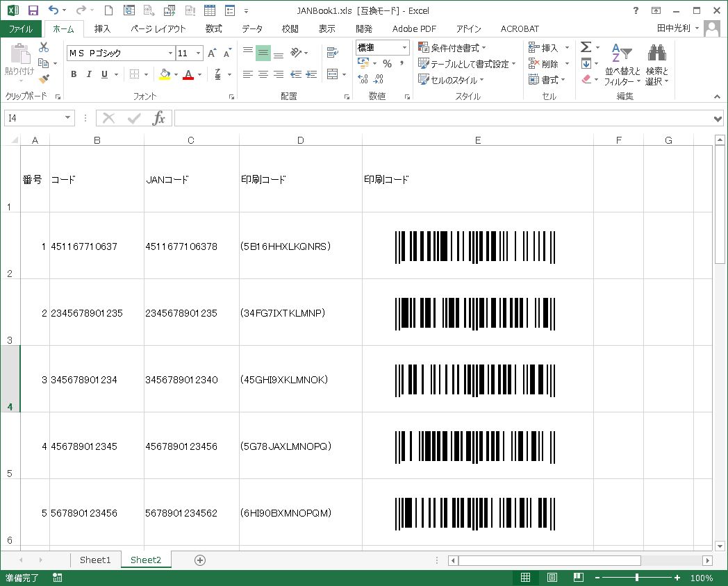Click the Percent style icon

coord(387,63)
